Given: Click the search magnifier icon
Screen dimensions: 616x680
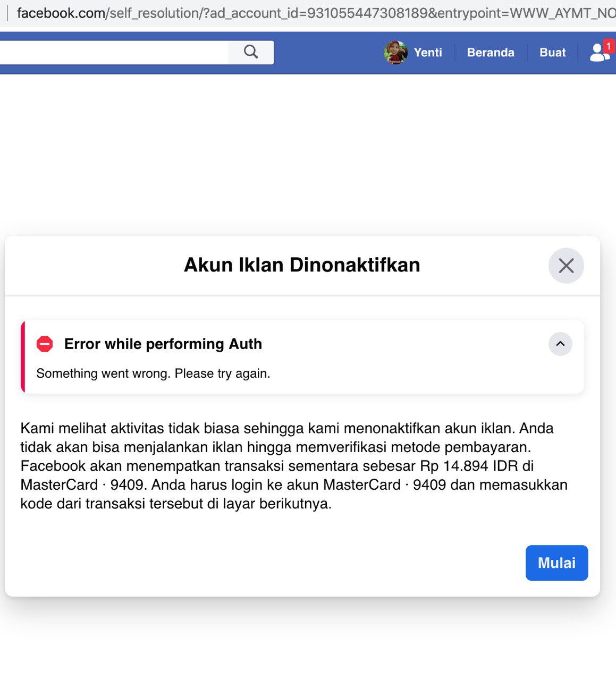Looking at the screenshot, I should tap(251, 52).
